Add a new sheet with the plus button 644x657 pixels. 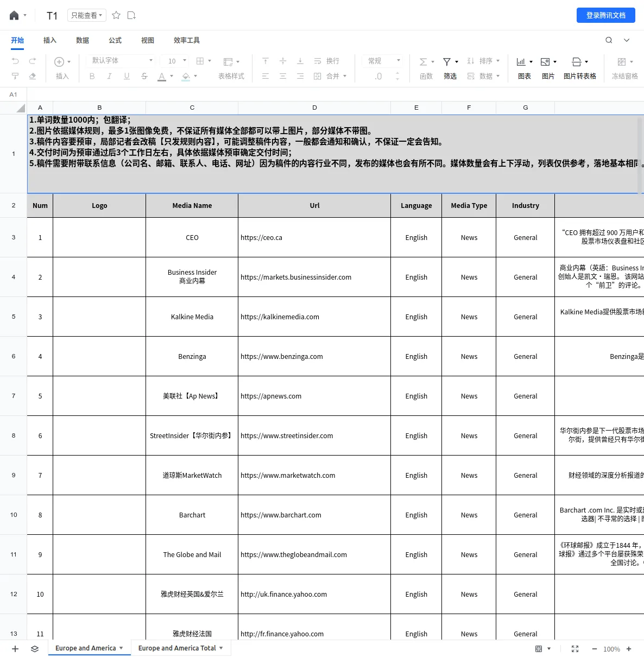[15, 649]
